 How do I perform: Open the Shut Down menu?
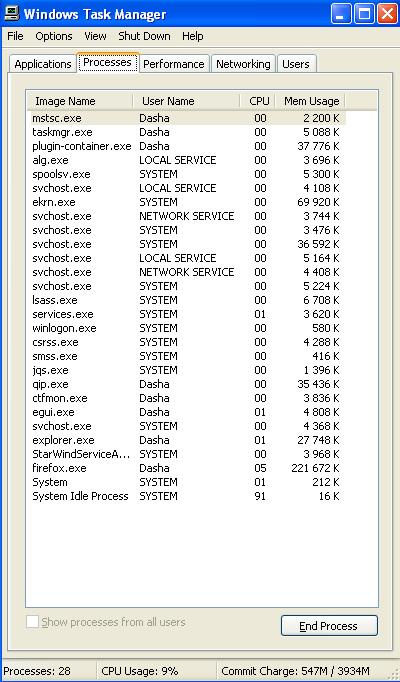(144, 36)
